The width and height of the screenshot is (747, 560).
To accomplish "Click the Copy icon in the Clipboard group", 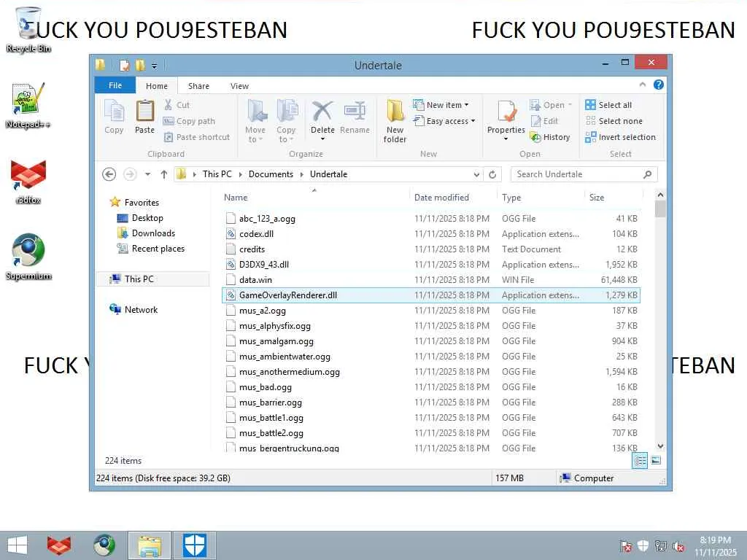I will pos(114,117).
